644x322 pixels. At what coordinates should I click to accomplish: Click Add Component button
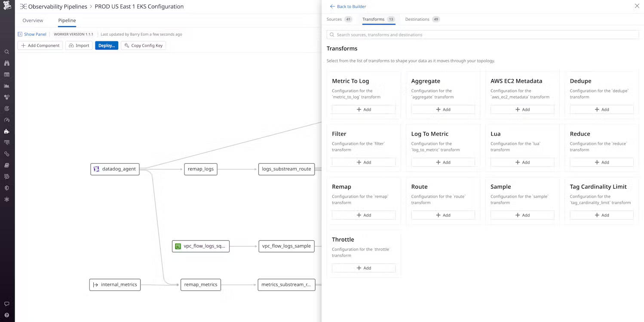click(x=40, y=46)
